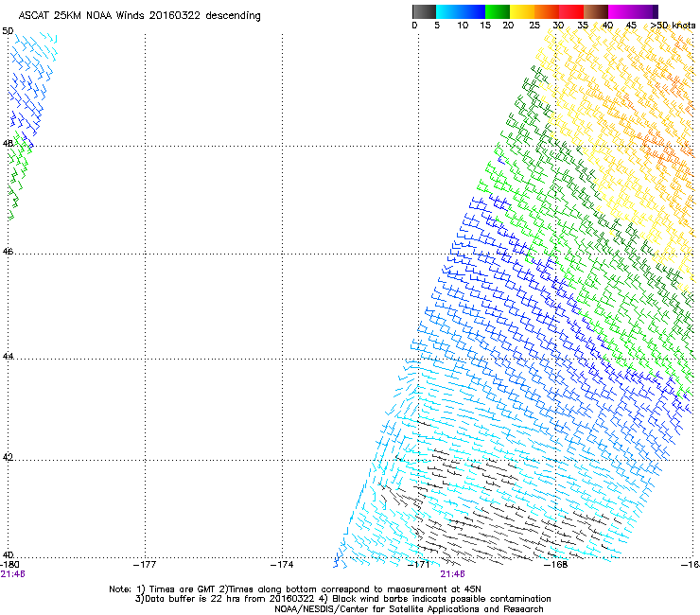Select the gray 0-5 knots legend segment
This screenshot has width=700, height=615.
coord(424,11)
